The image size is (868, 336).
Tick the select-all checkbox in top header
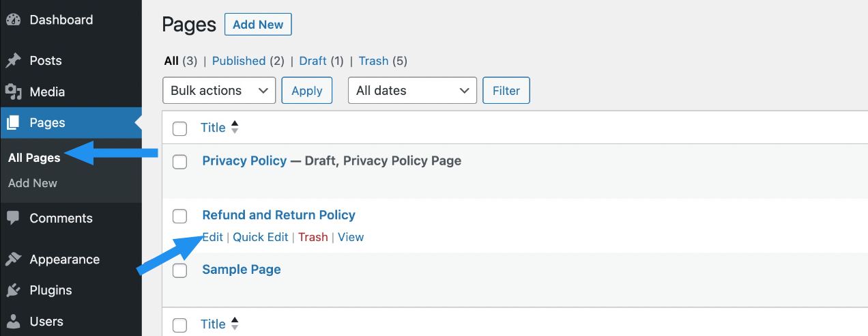tap(179, 128)
